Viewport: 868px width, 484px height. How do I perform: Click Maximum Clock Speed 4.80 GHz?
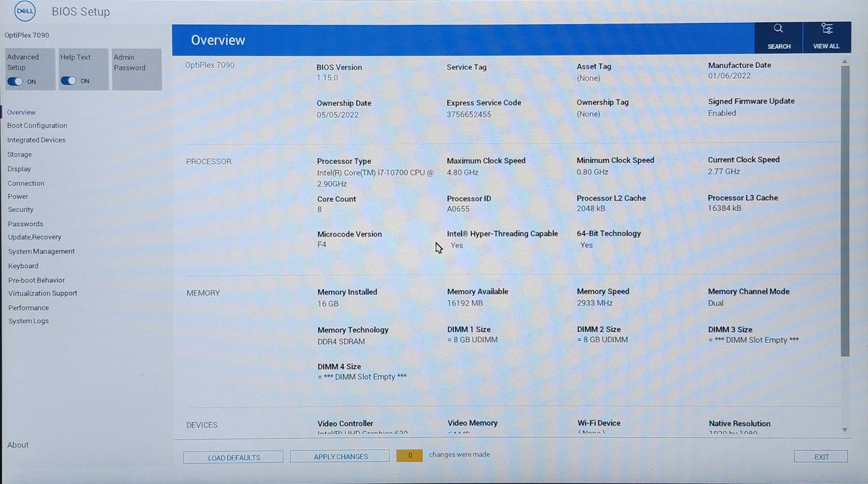tap(463, 172)
